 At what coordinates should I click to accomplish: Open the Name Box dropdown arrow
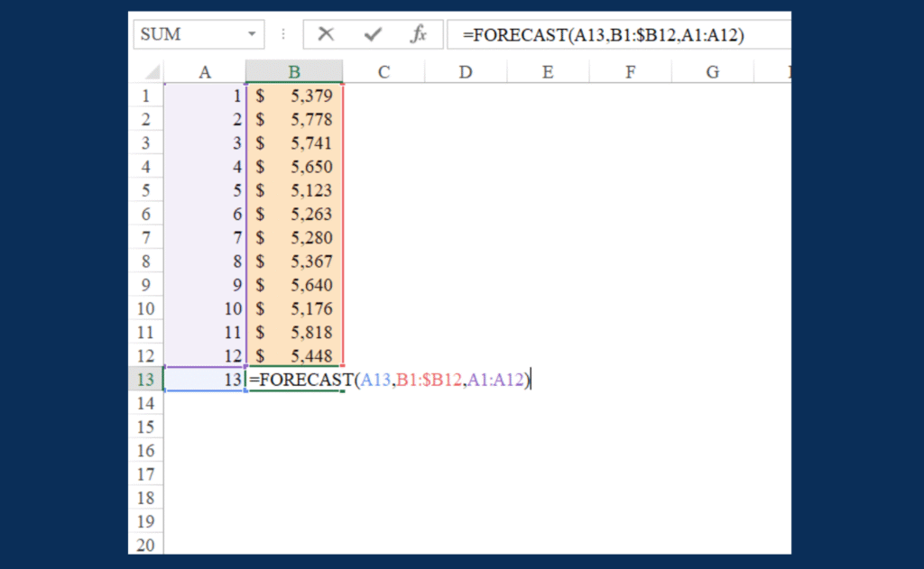251,33
